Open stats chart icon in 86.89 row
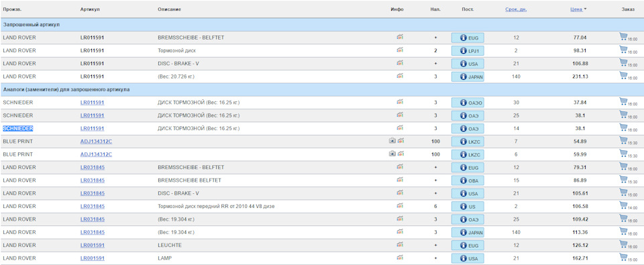The width and height of the screenshot is (644, 265). click(x=400, y=180)
